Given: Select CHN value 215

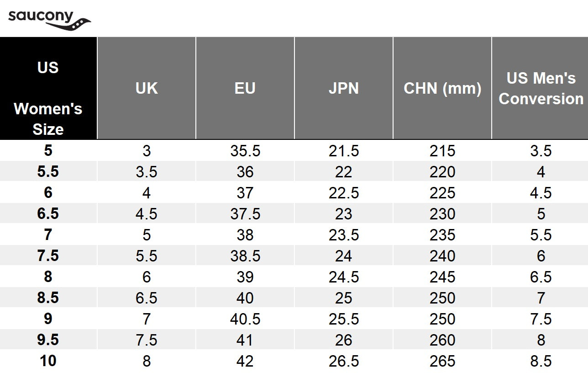Looking at the screenshot, I should coord(442,151).
